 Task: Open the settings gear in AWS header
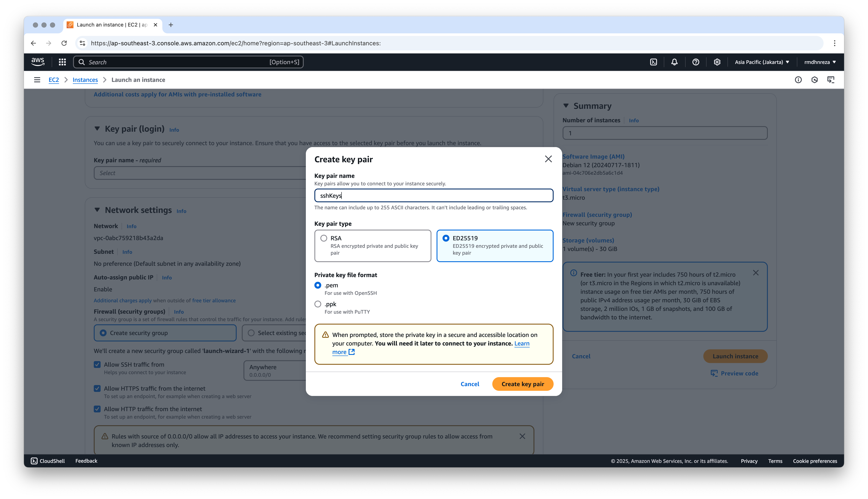717,62
